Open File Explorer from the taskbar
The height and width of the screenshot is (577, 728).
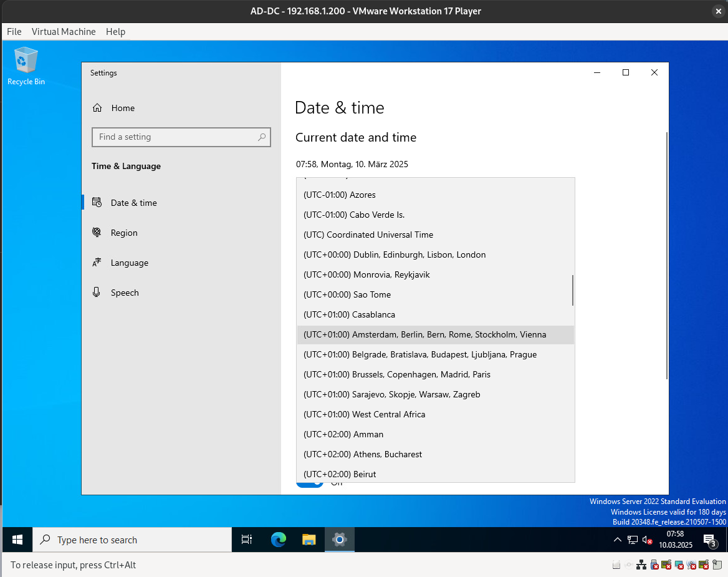click(x=309, y=540)
